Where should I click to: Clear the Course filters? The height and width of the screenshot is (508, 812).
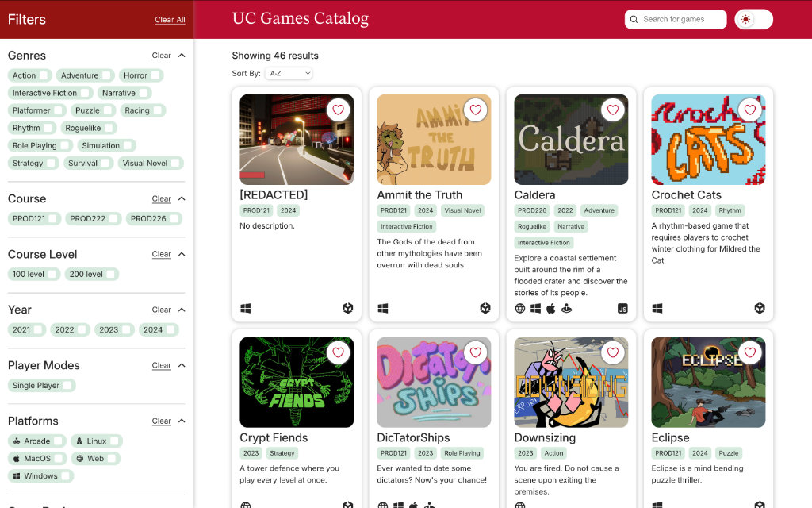click(x=162, y=198)
